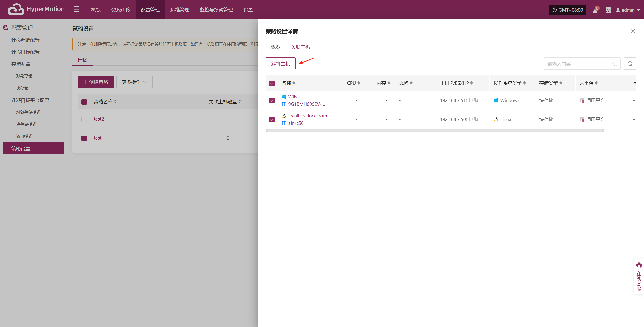Click the 创建策略 button
The image size is (644, 327).
[95, 82]
